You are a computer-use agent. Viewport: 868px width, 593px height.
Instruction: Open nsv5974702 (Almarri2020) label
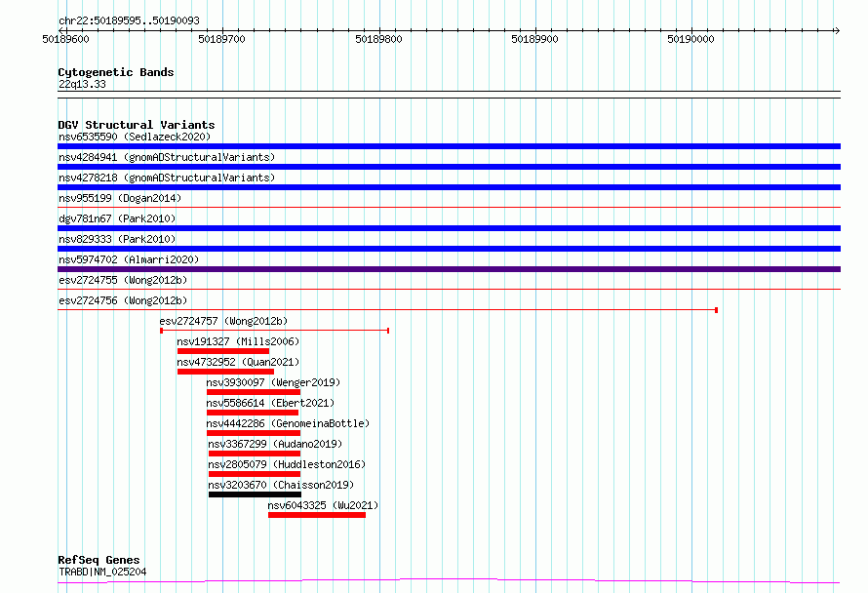click(x=129, y=259)
